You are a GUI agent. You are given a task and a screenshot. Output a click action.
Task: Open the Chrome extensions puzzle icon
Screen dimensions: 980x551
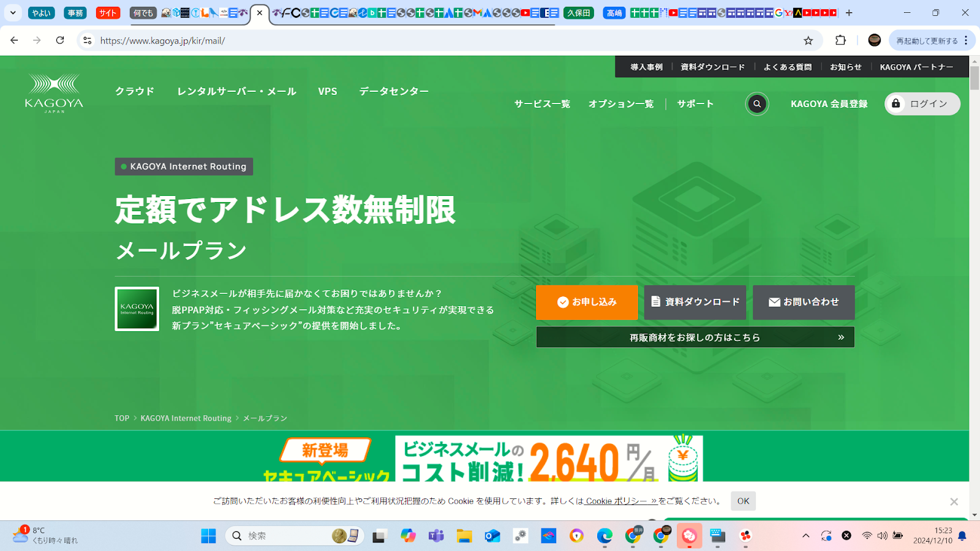click(x=840, y=40)
